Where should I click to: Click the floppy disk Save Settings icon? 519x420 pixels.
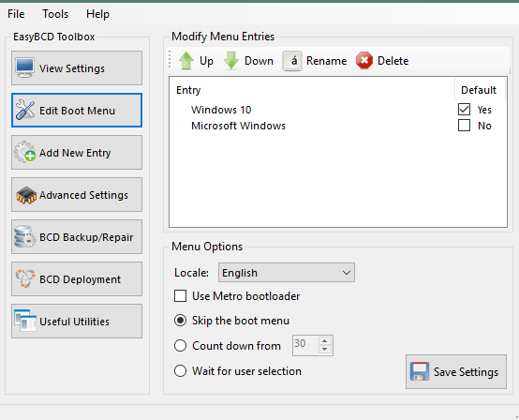tap(420, 371)
